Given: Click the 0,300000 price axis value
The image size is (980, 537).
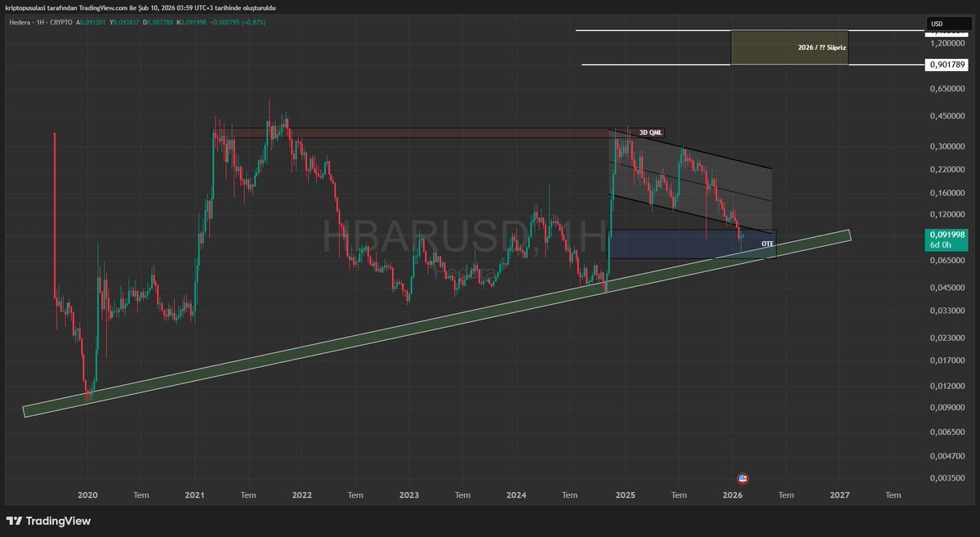Looking at the screenshot, I should (947, 146).
